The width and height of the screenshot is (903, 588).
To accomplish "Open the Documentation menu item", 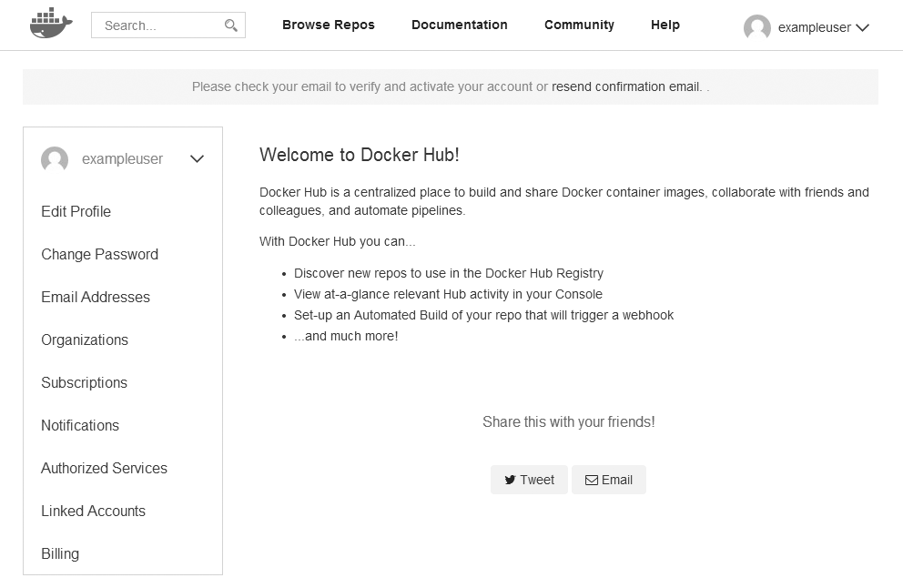I will [459, 25].
